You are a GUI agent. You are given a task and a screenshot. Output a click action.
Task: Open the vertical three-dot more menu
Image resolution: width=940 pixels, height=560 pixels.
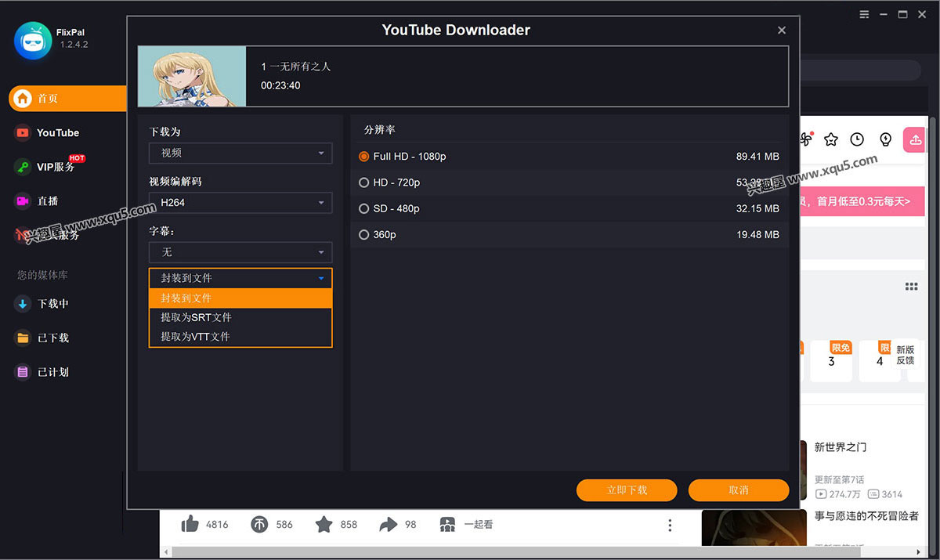point(670,525)
